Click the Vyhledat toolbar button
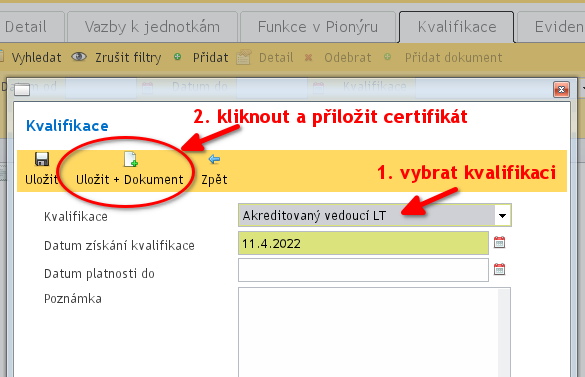Image resolution: width=585 pixels, height=377 pixels. 36,57
